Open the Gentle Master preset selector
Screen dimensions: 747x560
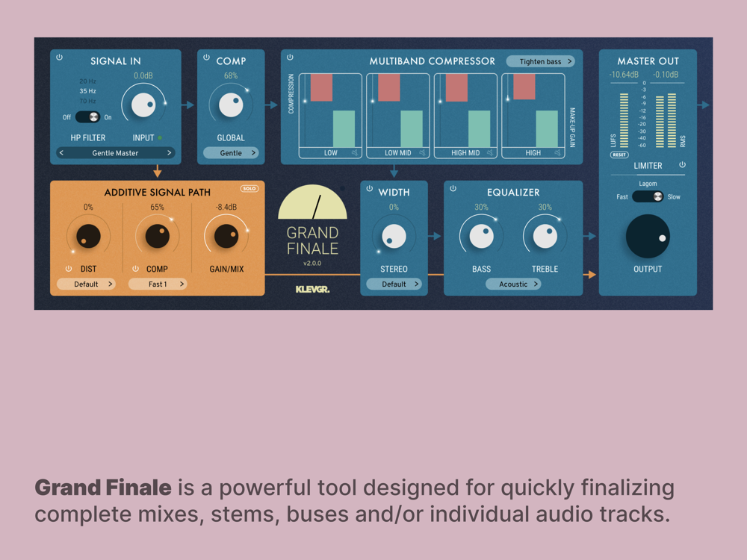(115, 153)
